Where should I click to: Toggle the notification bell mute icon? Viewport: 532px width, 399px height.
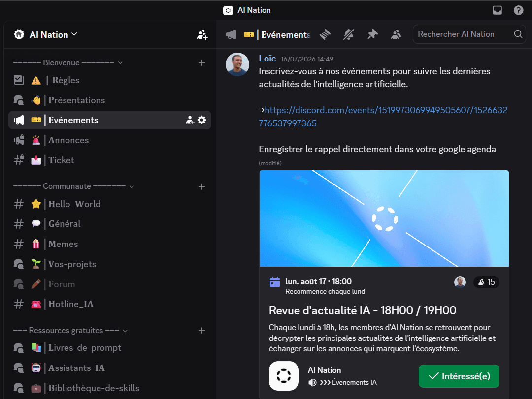tap(348, 34)
